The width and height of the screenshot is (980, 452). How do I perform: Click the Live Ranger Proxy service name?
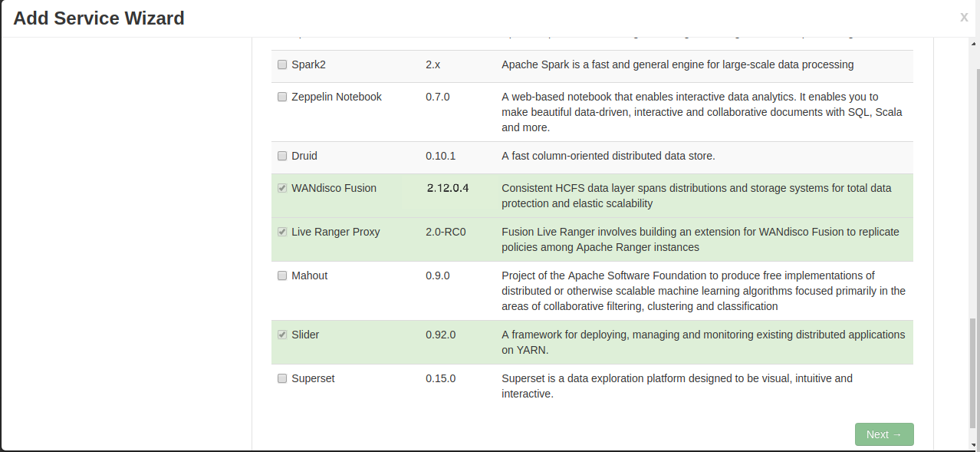(336, 232)
